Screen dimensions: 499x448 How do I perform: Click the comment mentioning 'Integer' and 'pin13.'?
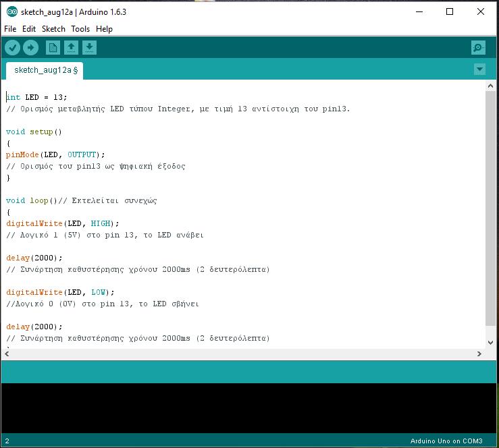[x=178, y=109]
